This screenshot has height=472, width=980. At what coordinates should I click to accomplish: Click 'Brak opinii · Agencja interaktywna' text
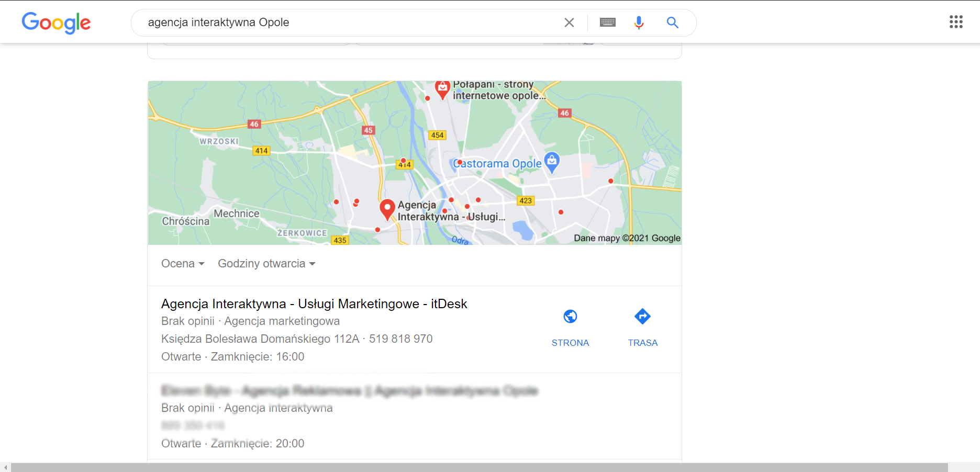247,408
